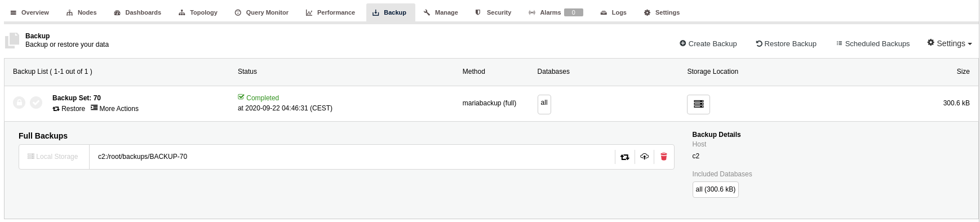Click the restore icon for BACKUP-70 path
The width and height of the screenshot is (980, 222).
(x=625, y=157)
